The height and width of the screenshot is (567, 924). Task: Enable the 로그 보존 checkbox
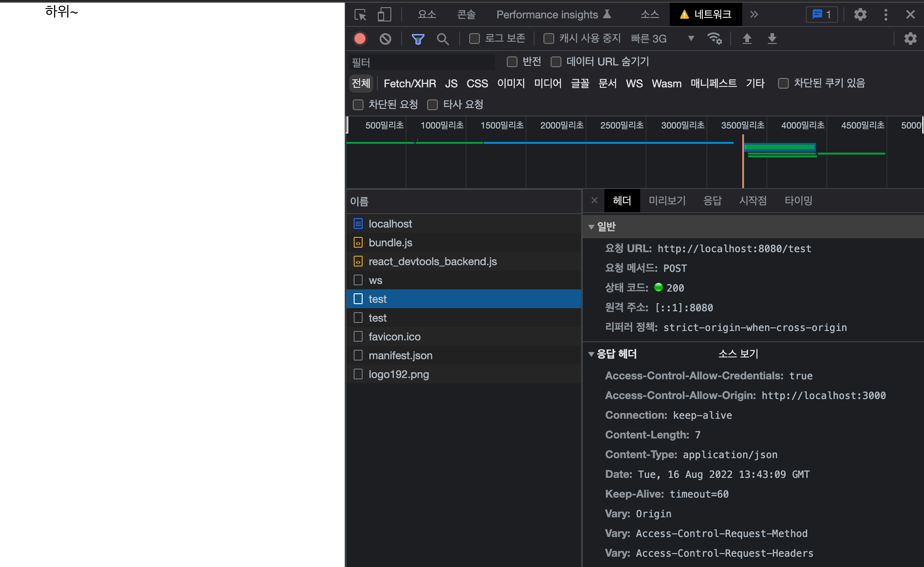coord(475,39)
